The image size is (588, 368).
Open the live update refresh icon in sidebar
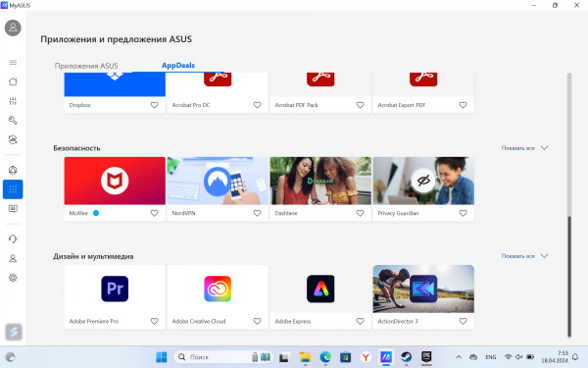[13, 139]
